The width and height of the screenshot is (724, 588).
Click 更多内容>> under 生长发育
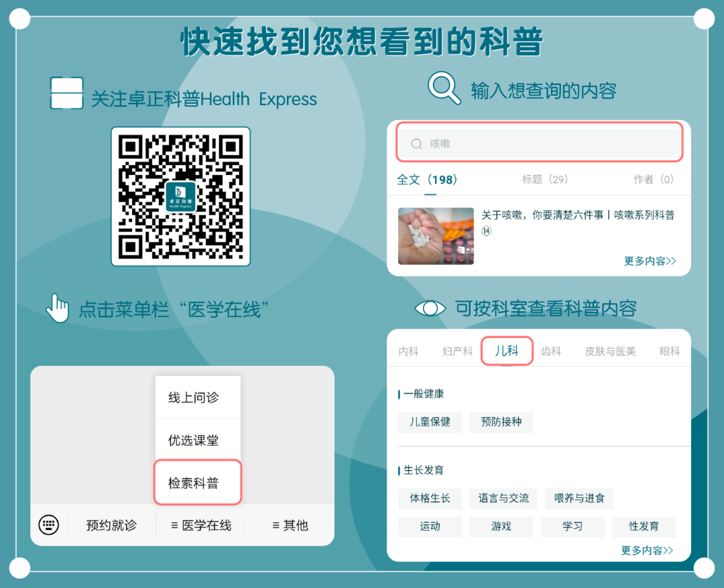pyautogui.click(x=647, y=550)
